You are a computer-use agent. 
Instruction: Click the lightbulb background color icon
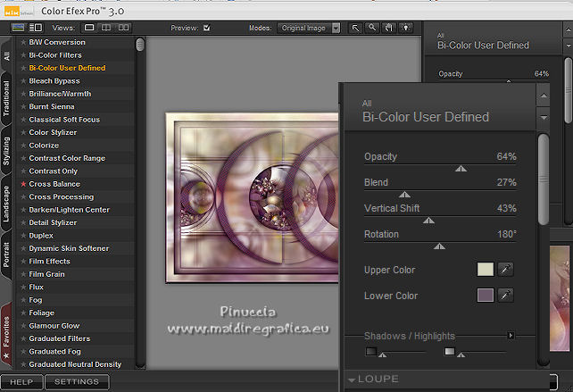(x=406, y=28)
